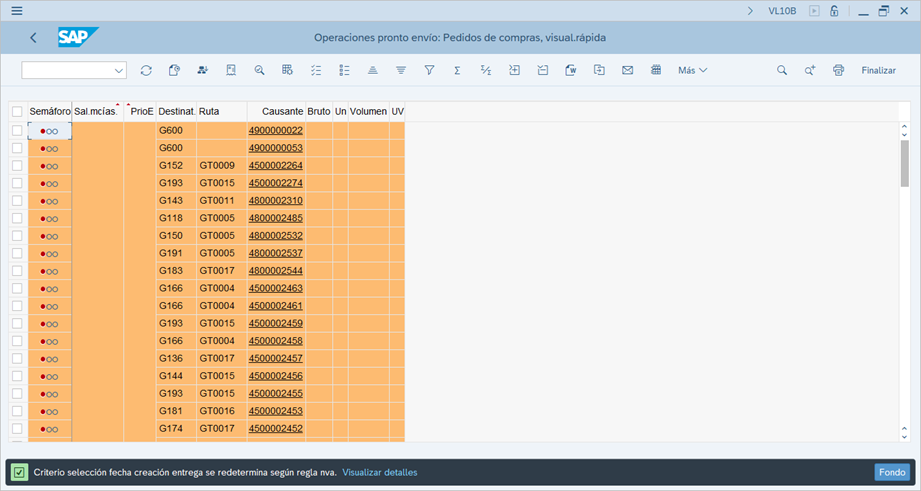921x491 pixels.
Task: Check the row for document 4900000022
Action: 17,131
